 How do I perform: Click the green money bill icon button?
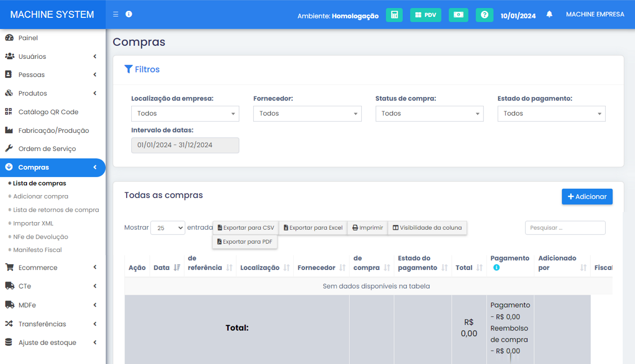pyautogui.click(x=458, y=15)
